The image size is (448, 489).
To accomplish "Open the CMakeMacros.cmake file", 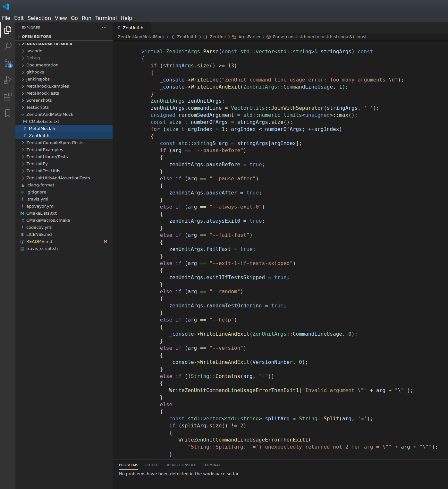I will coord(64,220).
